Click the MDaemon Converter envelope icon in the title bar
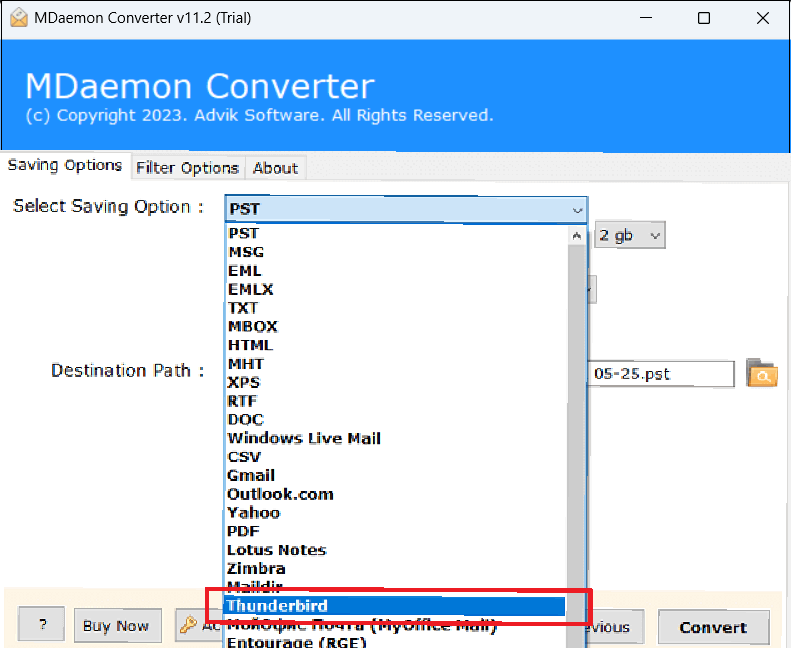Image resolution: width=791 pixels, height=648 pixels. [x=19, y=18]
